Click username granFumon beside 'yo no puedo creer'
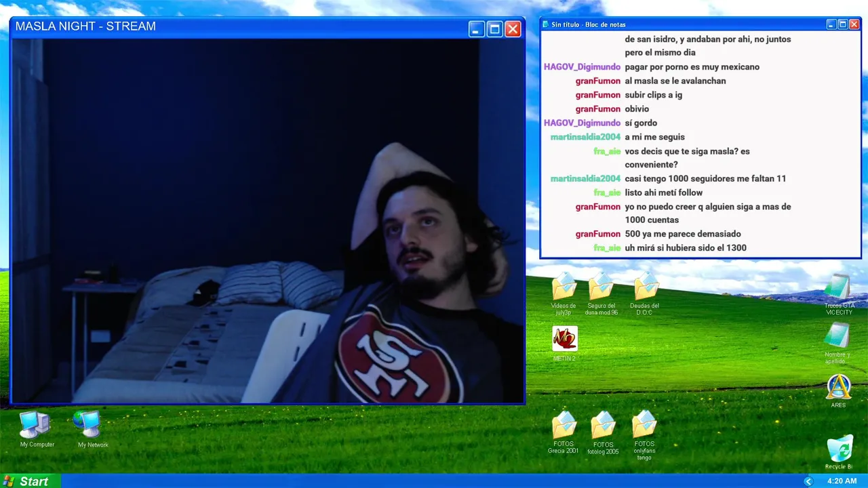 pyautogui.click(x=598, y=207)
